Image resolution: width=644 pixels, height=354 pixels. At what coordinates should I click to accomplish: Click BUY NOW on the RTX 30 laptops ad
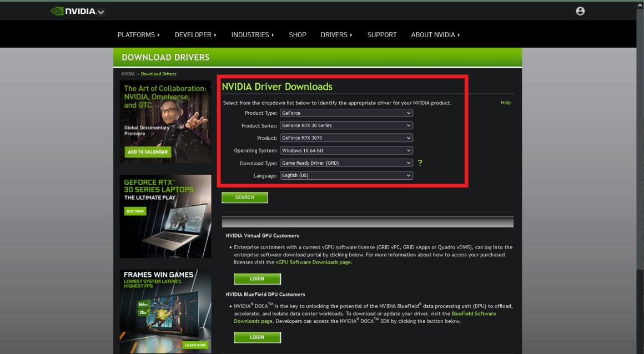coord(135,211)
